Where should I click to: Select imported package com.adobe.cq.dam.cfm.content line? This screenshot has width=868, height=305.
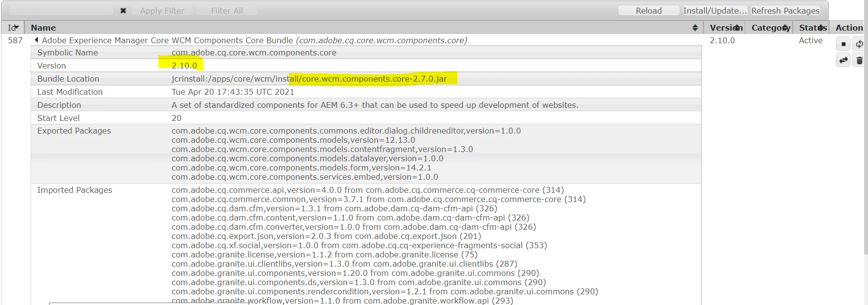[x=350, y=218]
